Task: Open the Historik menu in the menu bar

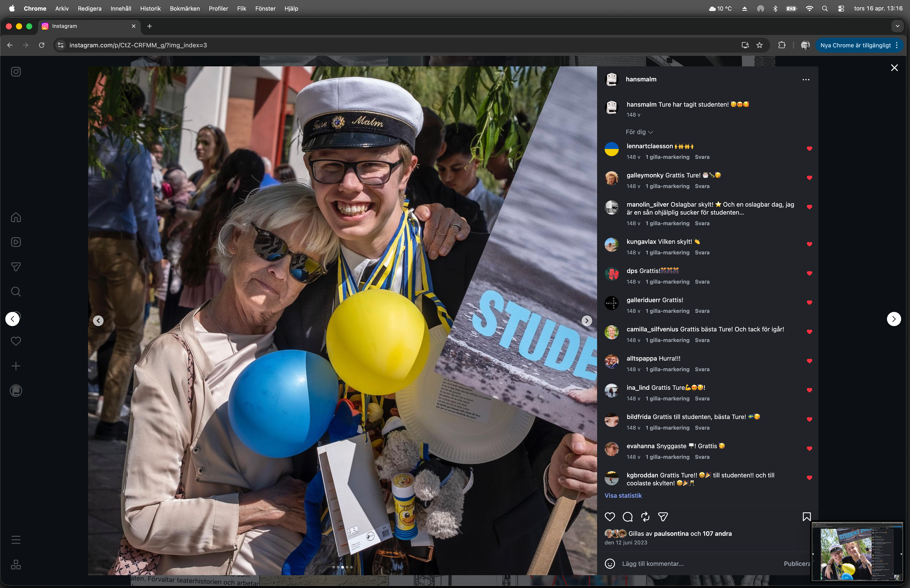Action: (x=150, y=8)
